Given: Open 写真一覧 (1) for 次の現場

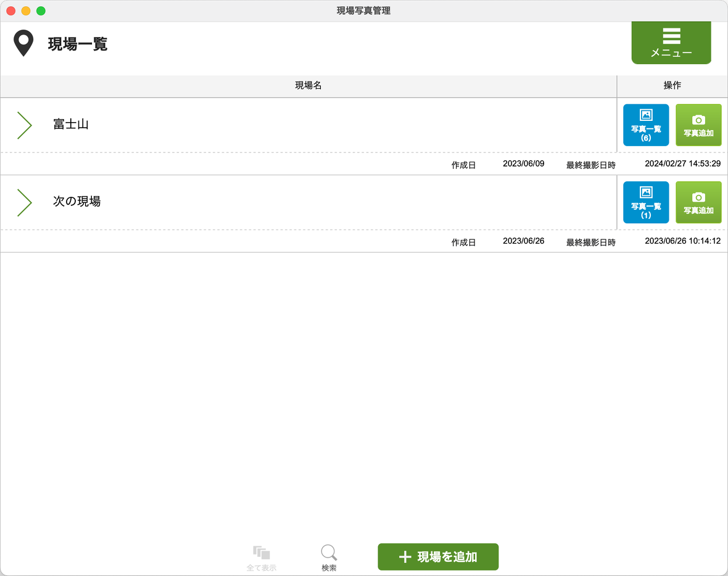Looking at the screenshot, I should [x=645, y=202].
